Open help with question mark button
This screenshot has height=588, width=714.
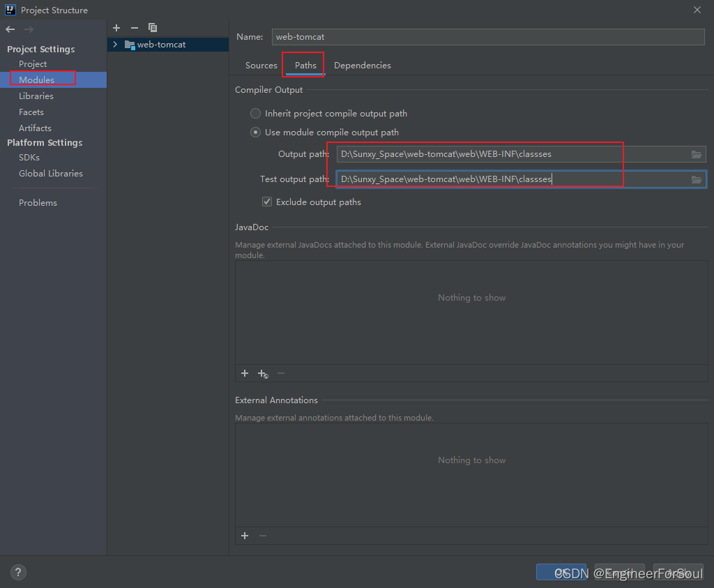(18, 573)
